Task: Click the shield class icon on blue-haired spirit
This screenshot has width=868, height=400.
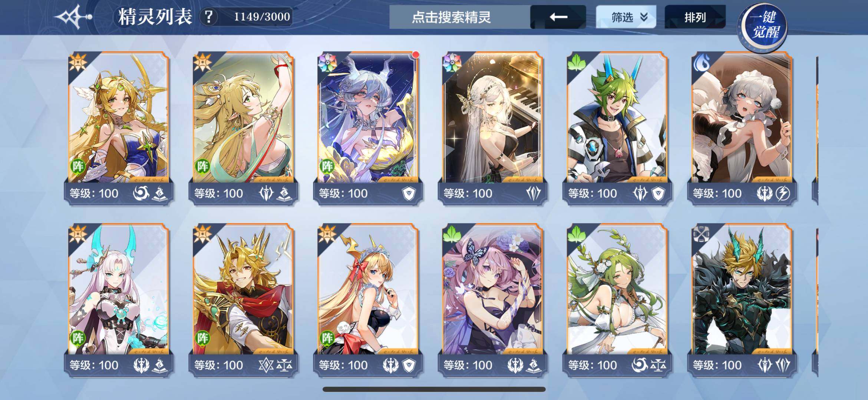Action: [x=409, y=193]
